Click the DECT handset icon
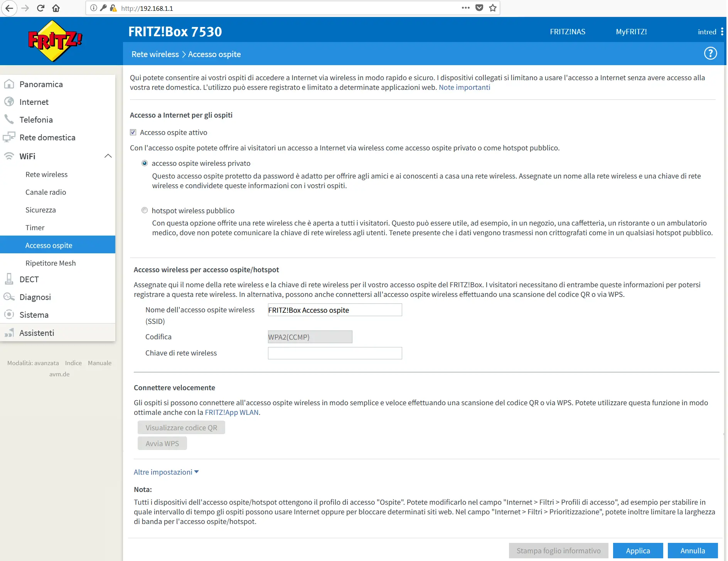728x561 pixels. click(x=9, y=279)
